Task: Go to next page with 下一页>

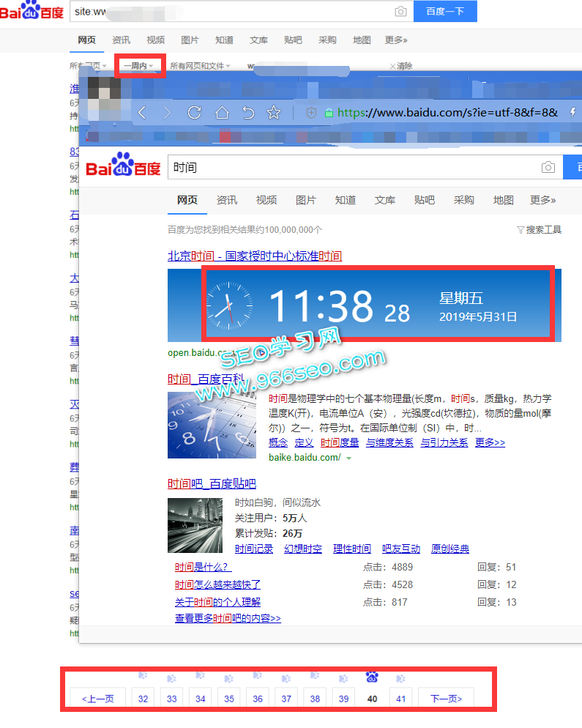Action: pyautogui.click(x=446, y=698)
